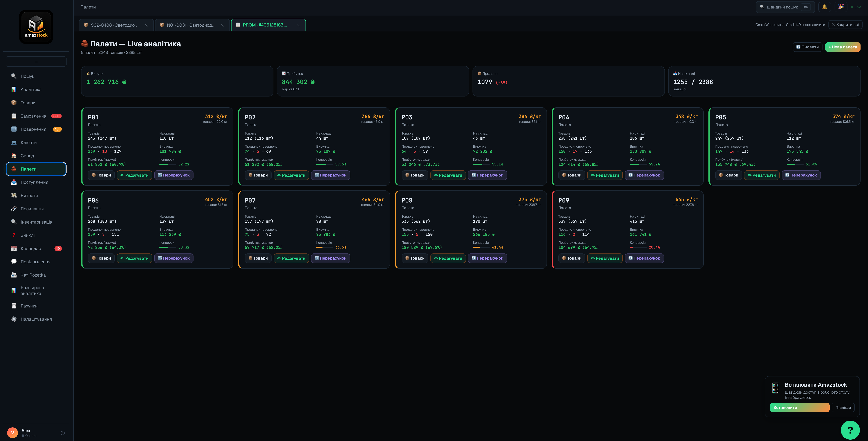
Task: Click Alex user avatar
Action: coord(12,433)
